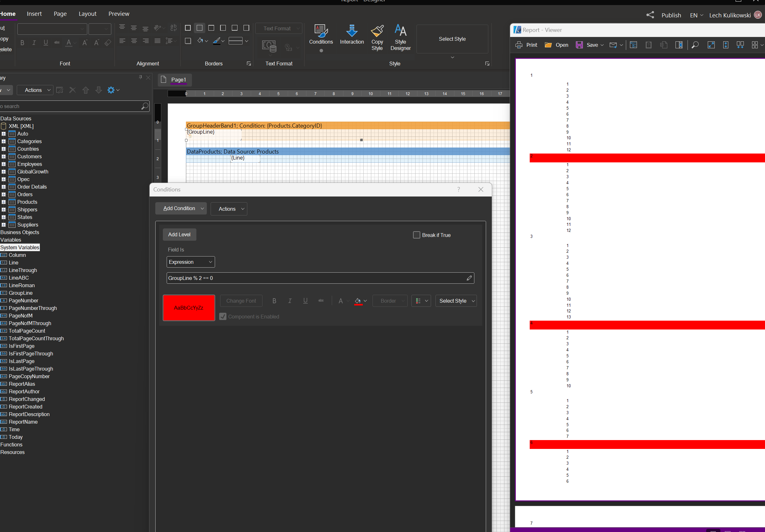The image size is (765, 532).
Task: Click the Bold formatting icon in Conditions dialog
Action: pos(274,301)
